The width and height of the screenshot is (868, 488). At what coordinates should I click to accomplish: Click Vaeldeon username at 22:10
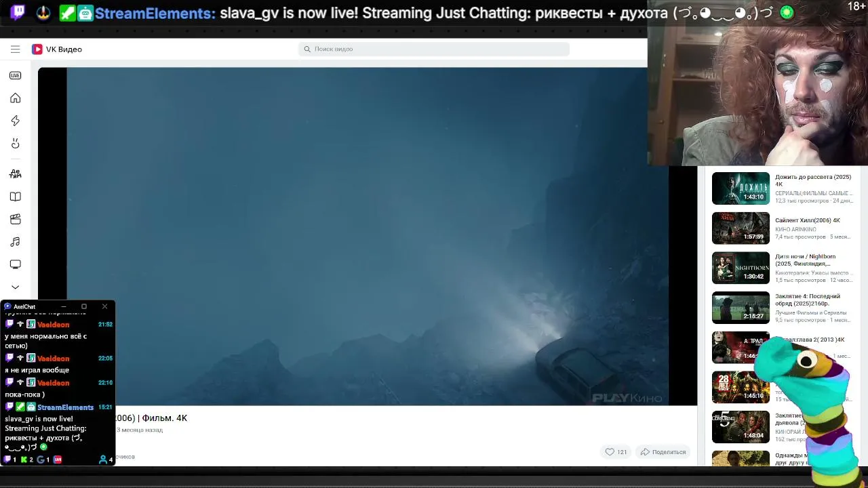(x=53, y=383)
